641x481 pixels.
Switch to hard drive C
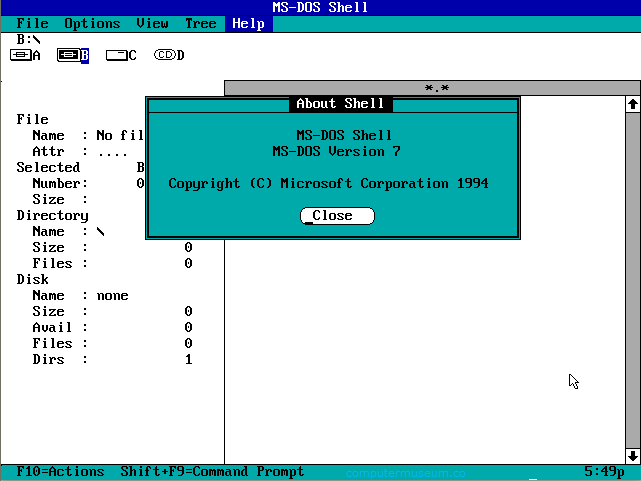121,55
